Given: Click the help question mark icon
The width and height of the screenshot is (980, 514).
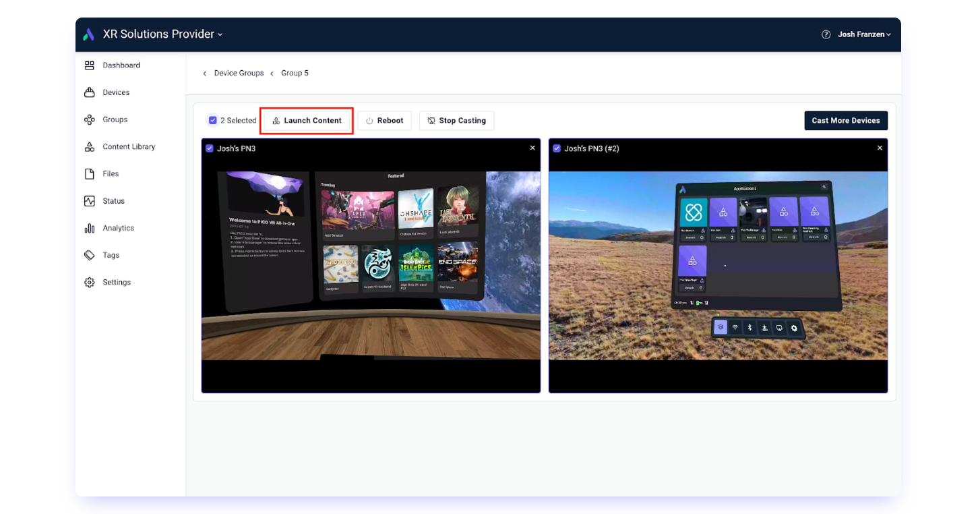Looking at the screenshot, I should click(826, 34).
